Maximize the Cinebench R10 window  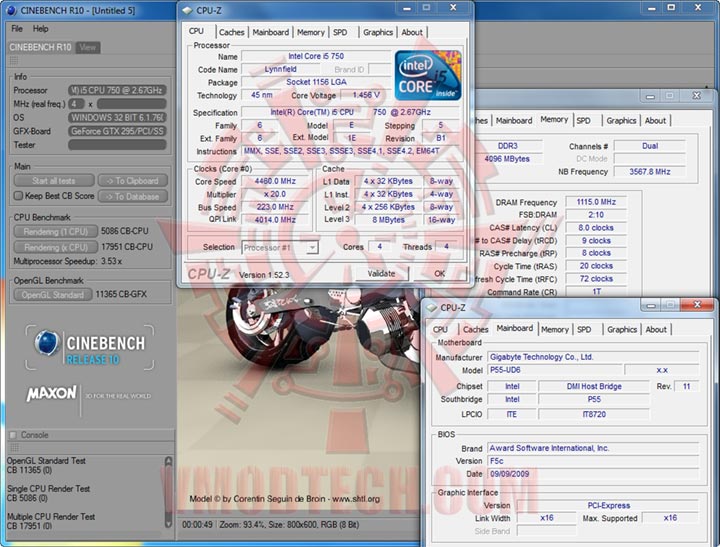tap(671, 7)
